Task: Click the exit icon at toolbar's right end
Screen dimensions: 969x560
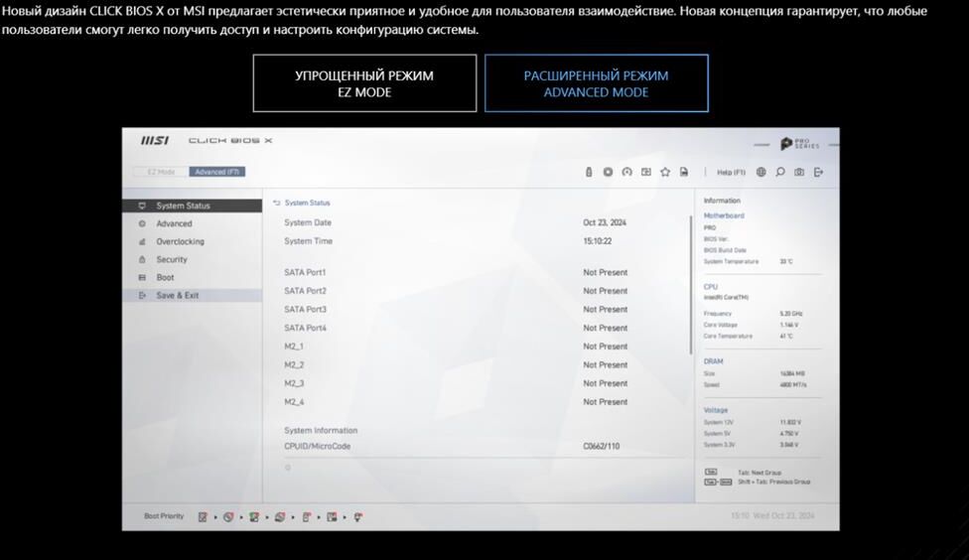Action: pyautogui.click(x=818, y=172)
